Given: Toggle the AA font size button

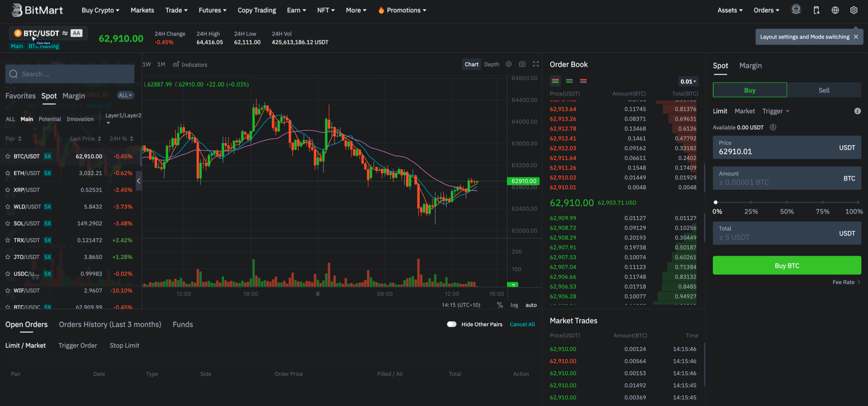Looking at the screenshot, I should pos(76,33).
